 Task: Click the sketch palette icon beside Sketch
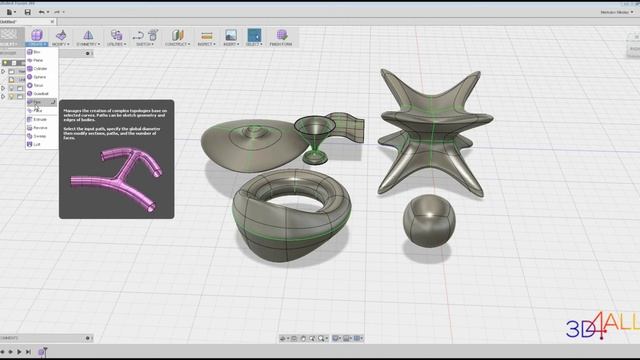click(153, 35)
